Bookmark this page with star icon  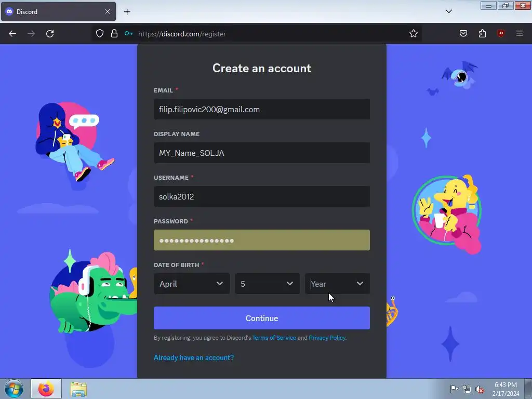pos(413,34)
